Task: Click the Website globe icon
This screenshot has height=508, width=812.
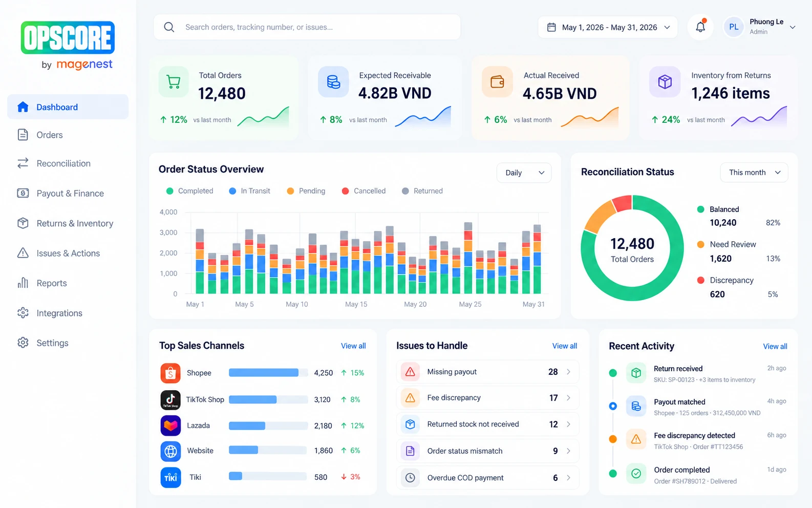Action: pos(170,451)
